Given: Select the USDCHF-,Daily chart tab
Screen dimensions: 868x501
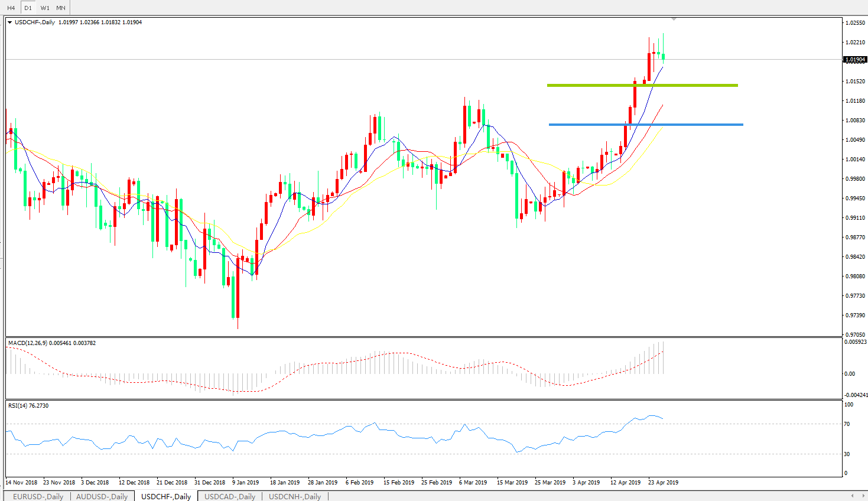Looking at the screenshot, I should pos(166,496).
